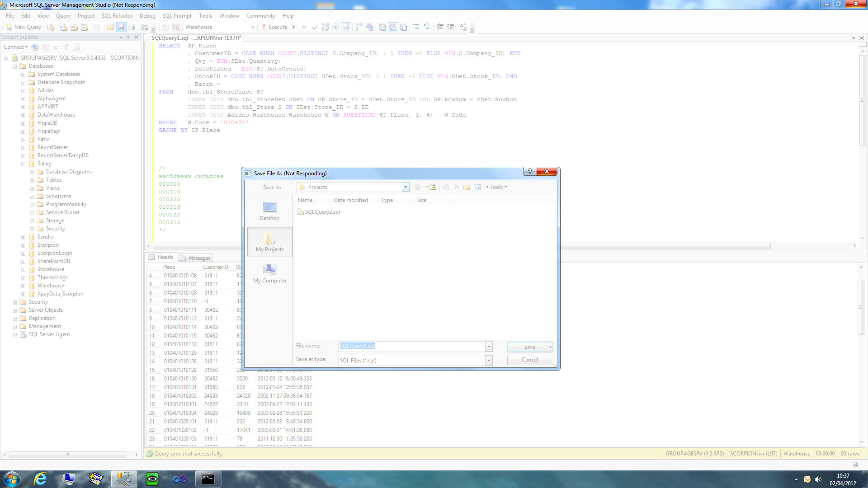Pin the Object Explorer panel
This screenshot has width=868, height=488.
click(128, 37)
